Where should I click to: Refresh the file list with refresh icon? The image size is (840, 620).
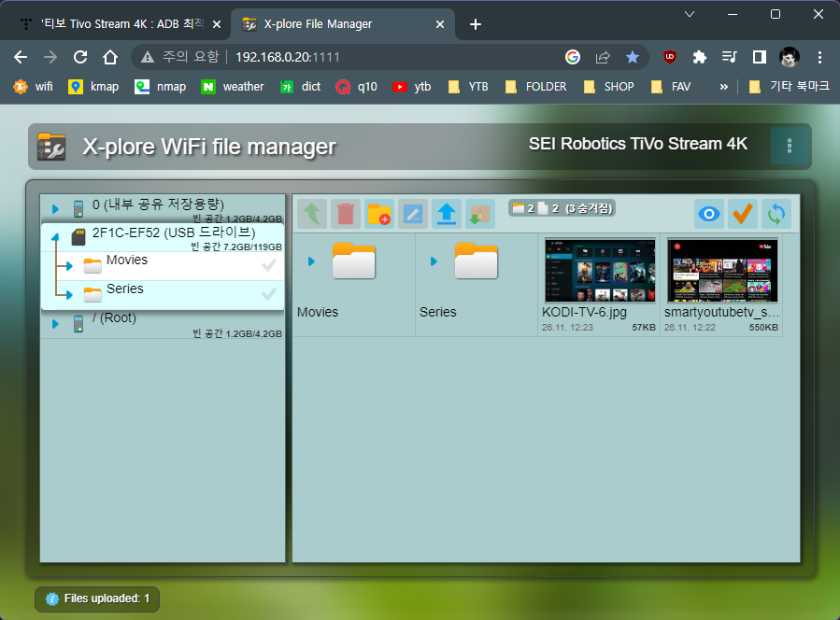[x=776, y=214]
